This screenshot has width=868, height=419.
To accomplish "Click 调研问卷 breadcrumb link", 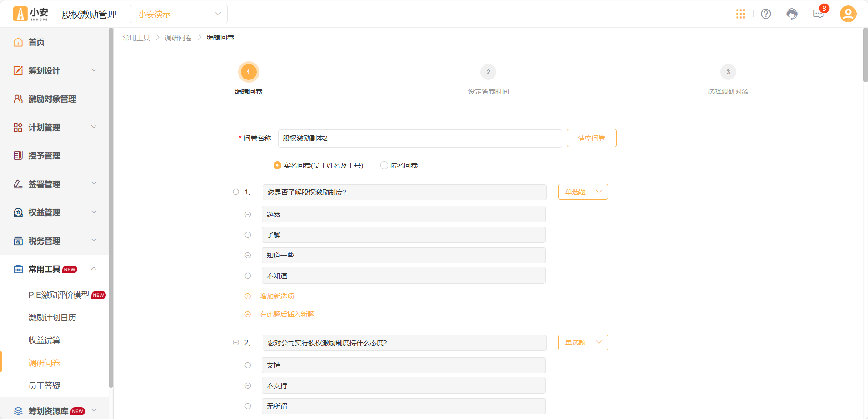I will click(x=178, y=38).
